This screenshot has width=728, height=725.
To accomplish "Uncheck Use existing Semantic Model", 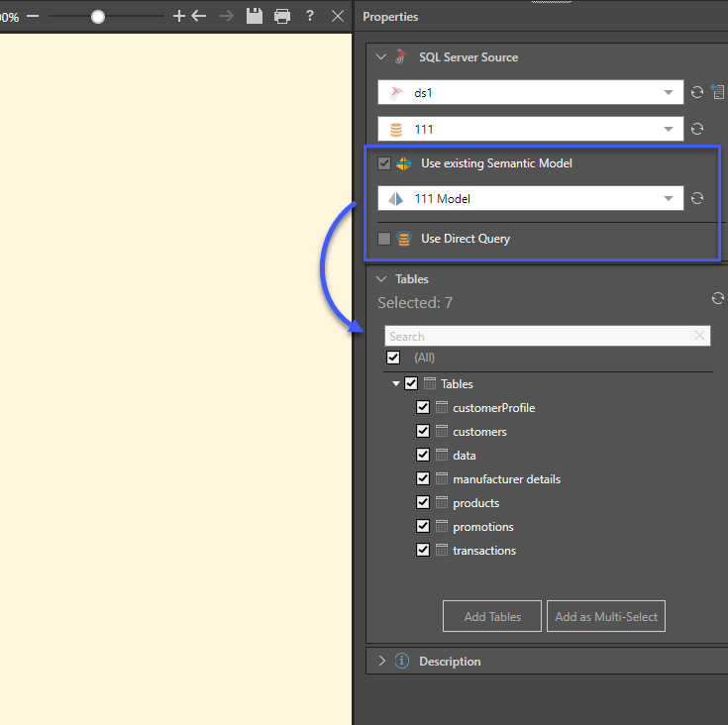I will tap(384, 163).
